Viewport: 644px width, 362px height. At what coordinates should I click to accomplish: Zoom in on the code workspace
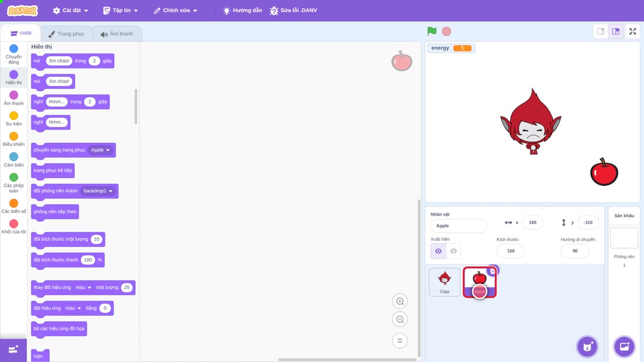coord(400,301)
